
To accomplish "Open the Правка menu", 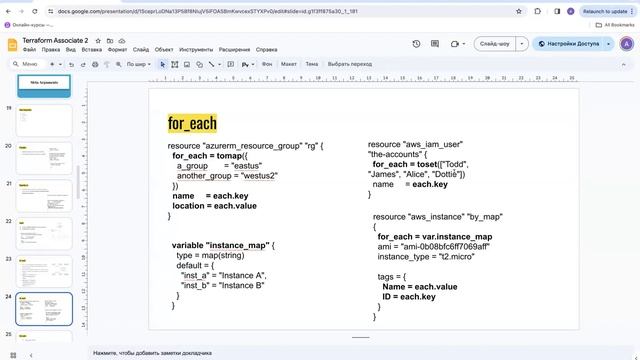I will tap(51, 50).
